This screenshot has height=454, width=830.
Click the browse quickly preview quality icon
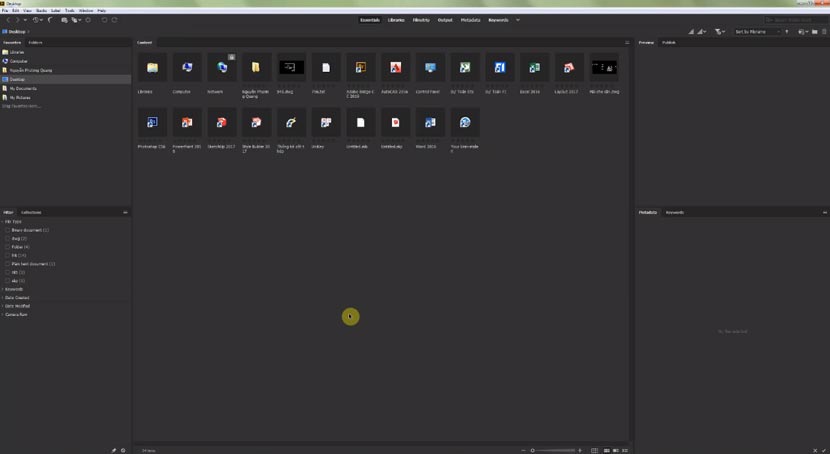[691, 32]
